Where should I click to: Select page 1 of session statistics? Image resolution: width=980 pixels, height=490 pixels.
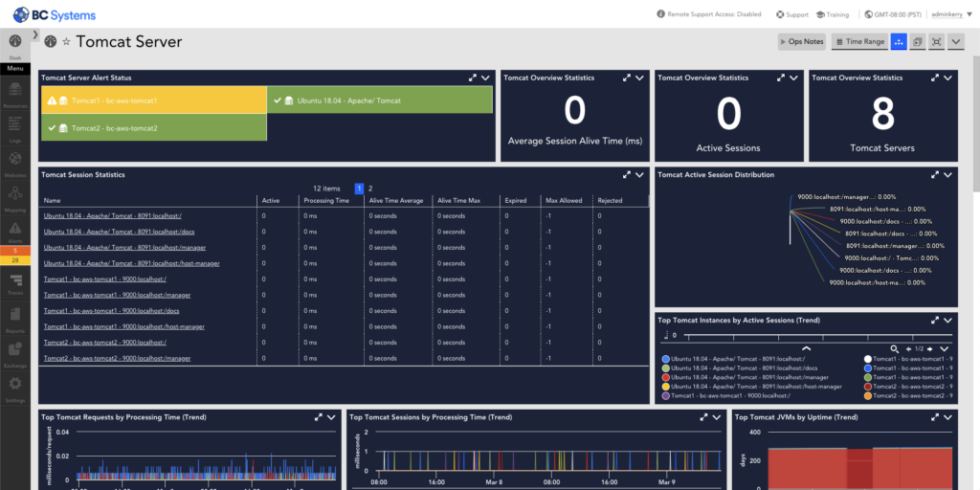[359, 189]
